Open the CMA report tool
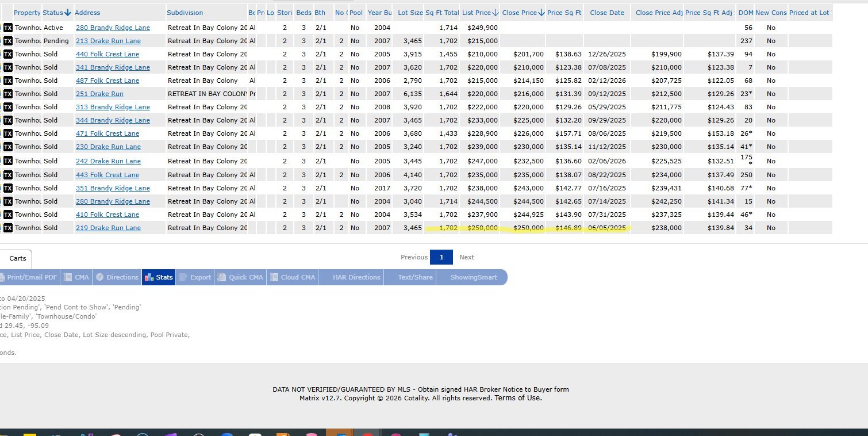Screen dimensions: 868x436 point(76,277)
